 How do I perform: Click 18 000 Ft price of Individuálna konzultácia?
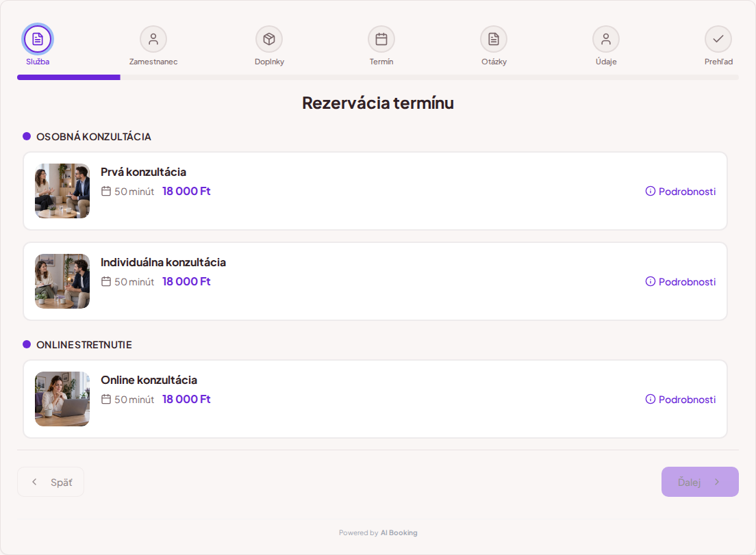coord(186,281)
